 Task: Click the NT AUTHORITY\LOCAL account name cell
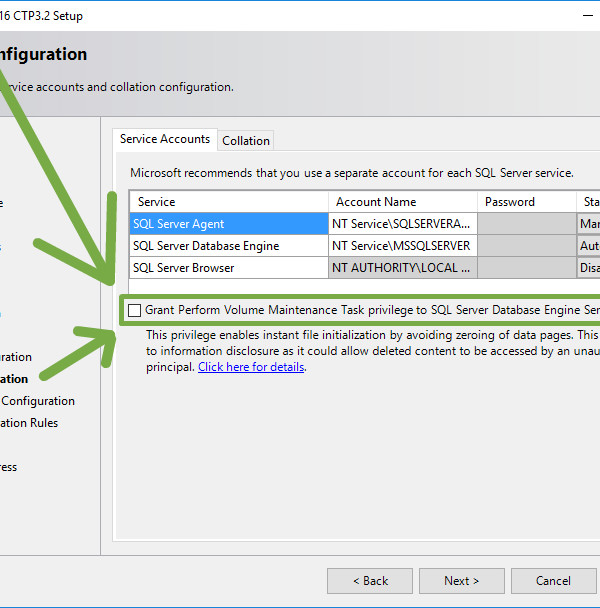pos(403,268)
